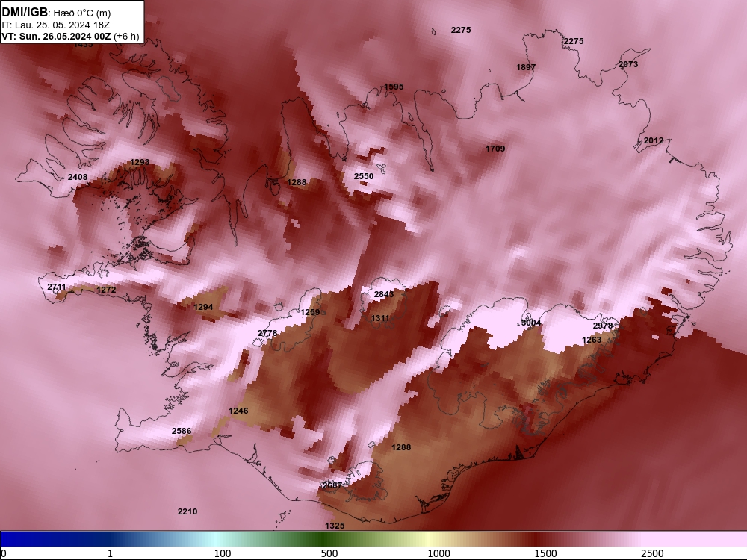
Task: Select the 1263 map value
Action: click(x=592, y=340)
